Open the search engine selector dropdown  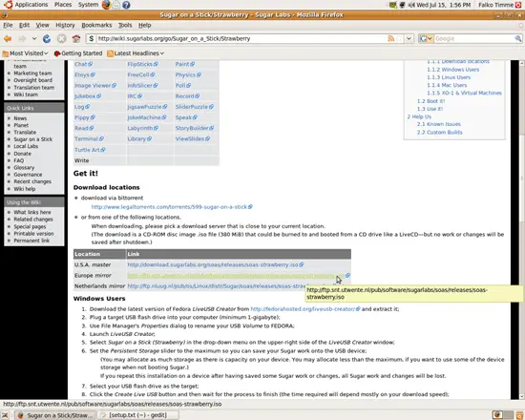click(427, 39)
